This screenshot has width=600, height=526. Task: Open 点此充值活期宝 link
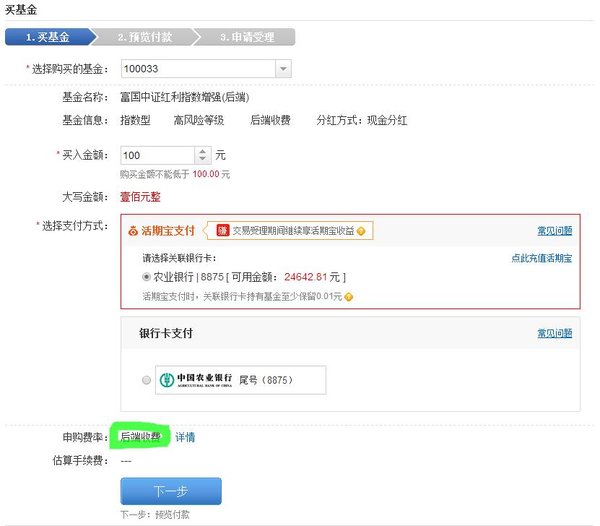click(x=541, y=258)
